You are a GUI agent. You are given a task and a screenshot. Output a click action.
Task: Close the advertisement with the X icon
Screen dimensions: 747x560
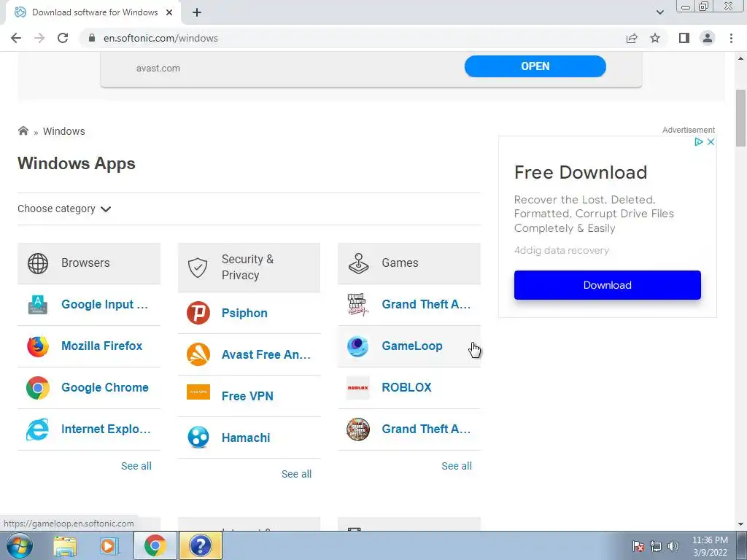click(x=711, y=142)
